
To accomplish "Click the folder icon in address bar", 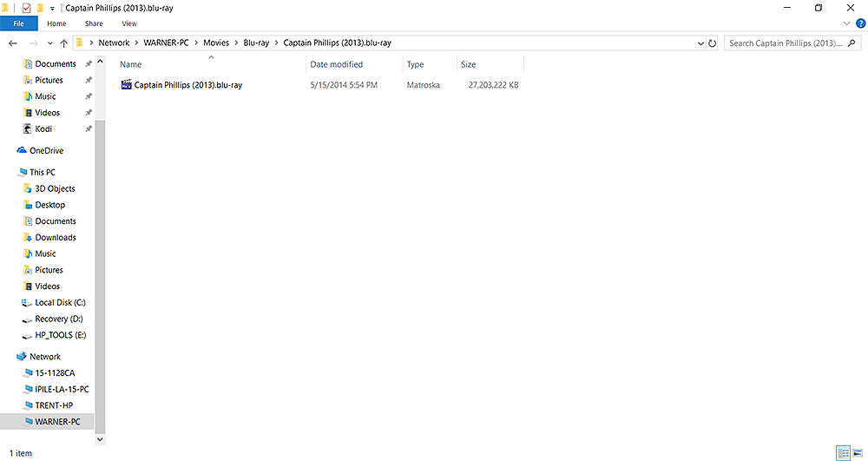I will pyautogui.click(x=80, y=43).
